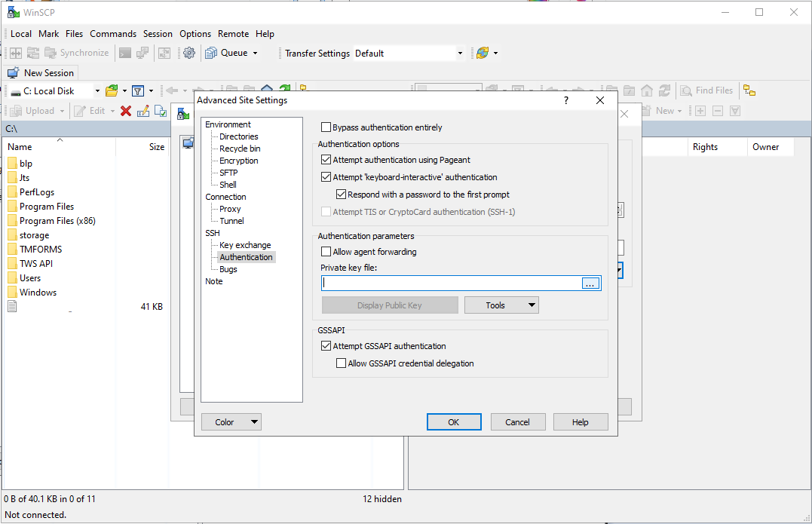The width and height of the screenshot is (812, 524).
Task: Click the Help button in the dialog
Action: [580, 422]
